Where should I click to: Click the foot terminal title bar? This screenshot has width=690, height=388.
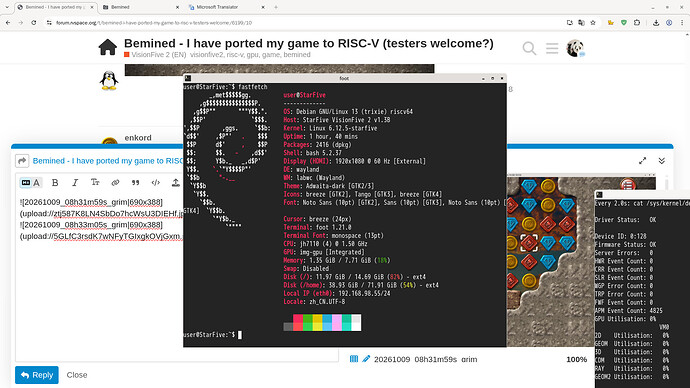[x=345, y=78]
